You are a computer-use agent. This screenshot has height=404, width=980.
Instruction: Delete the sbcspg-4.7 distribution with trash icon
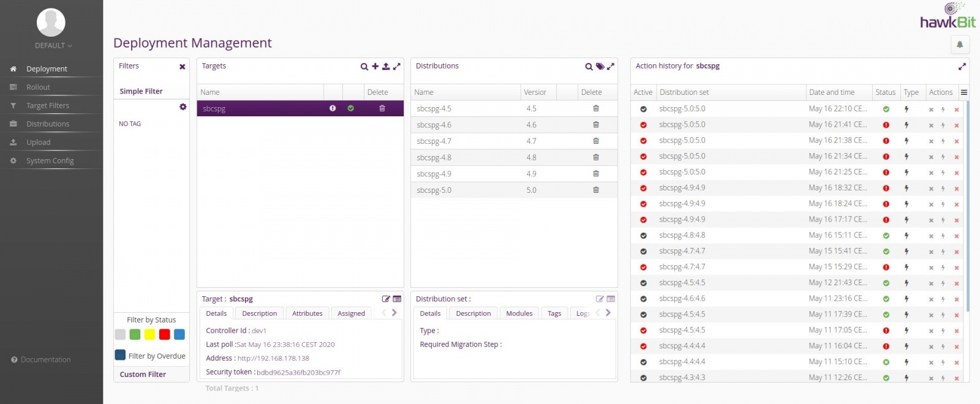595,141
